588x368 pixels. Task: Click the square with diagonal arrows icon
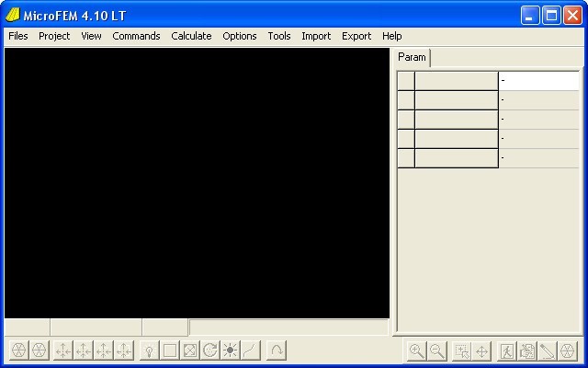pos(190,351)
